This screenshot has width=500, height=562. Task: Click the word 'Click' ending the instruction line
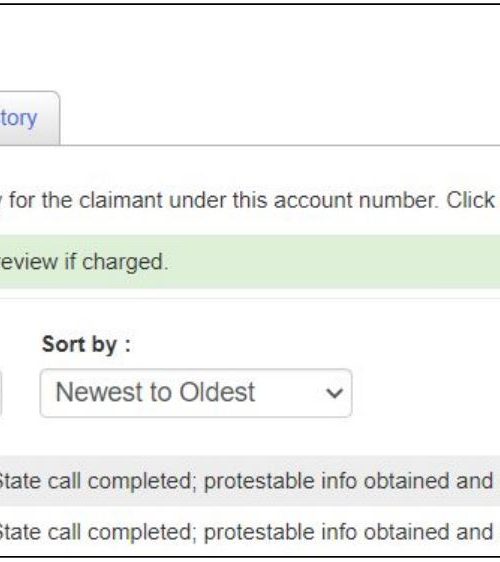(470, 200)
